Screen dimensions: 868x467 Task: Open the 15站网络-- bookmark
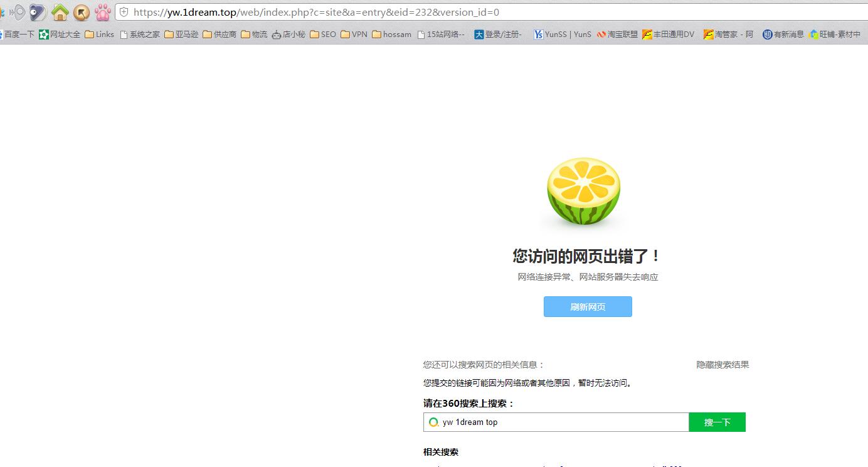tap(441, 35)
